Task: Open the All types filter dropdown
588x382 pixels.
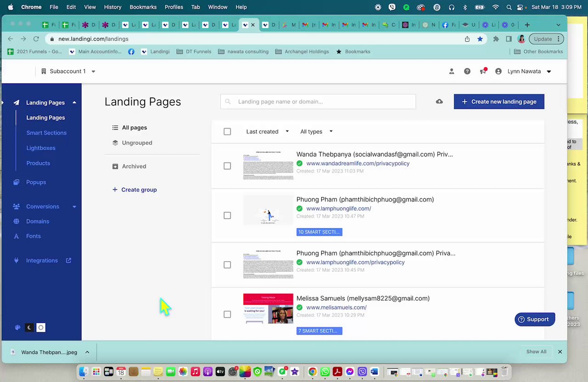Action: [x=317, y=132]
